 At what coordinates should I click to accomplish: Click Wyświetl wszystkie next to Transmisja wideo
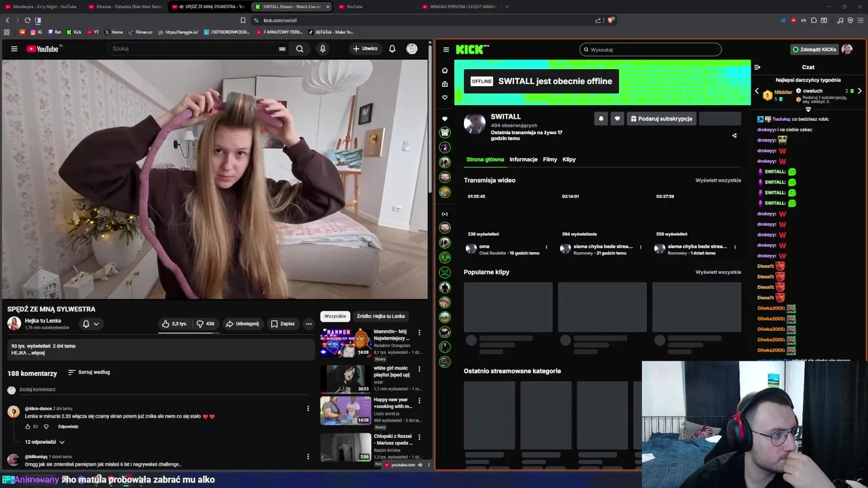point(718,180)
